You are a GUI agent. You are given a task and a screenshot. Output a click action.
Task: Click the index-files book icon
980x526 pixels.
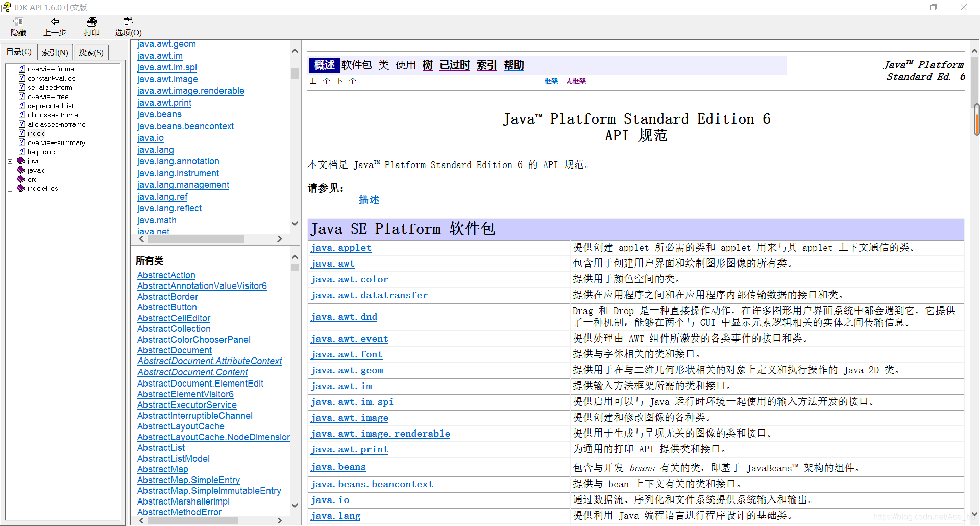tap(21, 188)
